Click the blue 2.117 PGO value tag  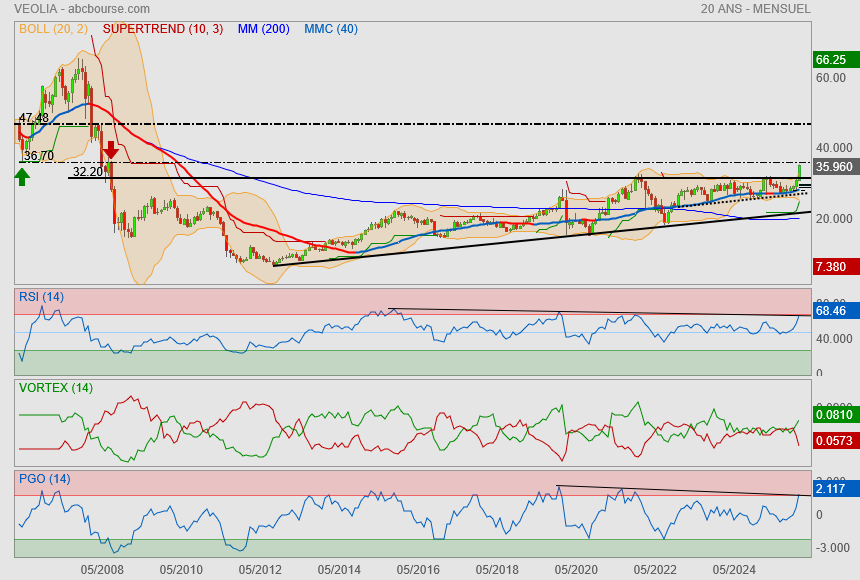tap(832, 489)
